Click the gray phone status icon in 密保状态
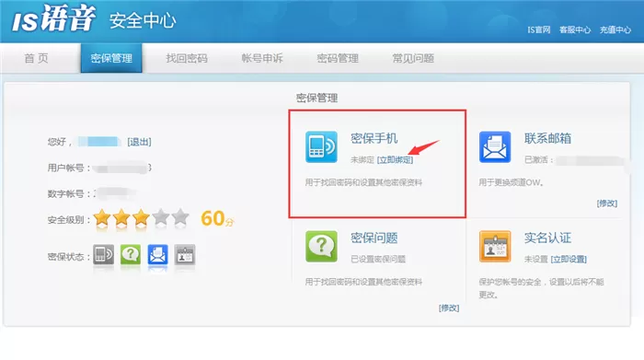The width and height of the screenshot is (644, 360). [x=103, y=255]
